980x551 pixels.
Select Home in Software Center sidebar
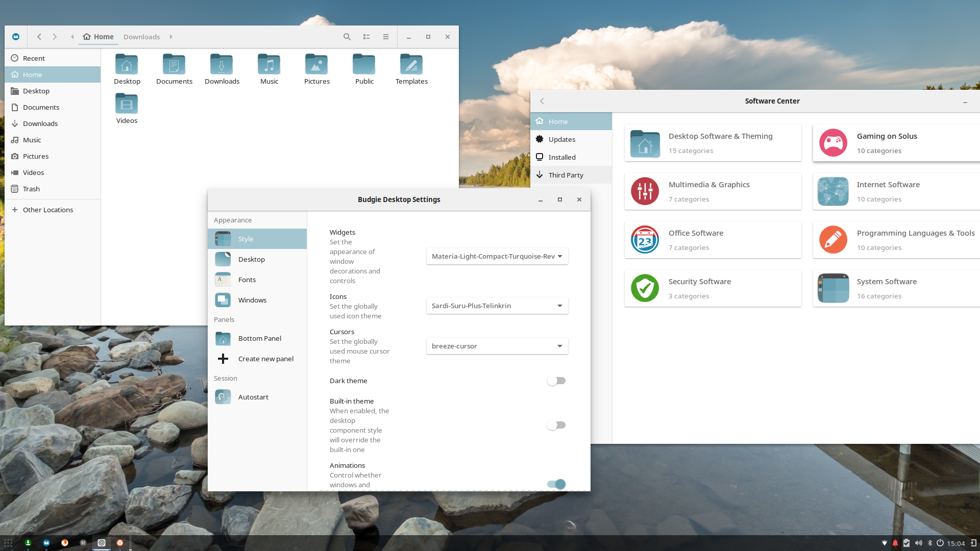[571, 121]
